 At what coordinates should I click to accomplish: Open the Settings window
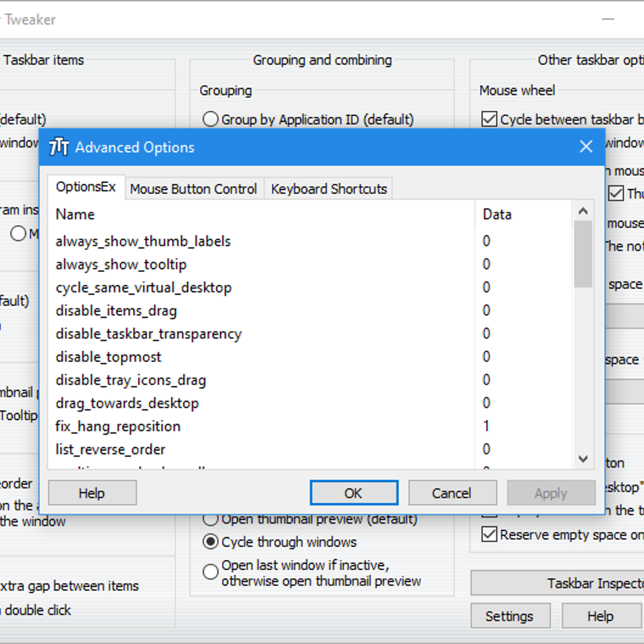510,615
